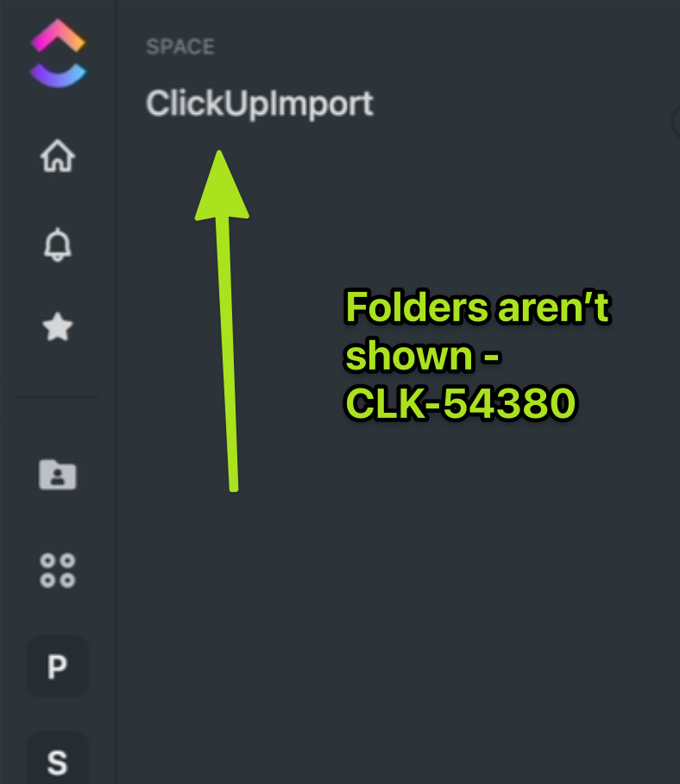Click the pink upper chevron of ClickUp logo
Viewport: 680px width, 784px height.
(x=58, y=35)
